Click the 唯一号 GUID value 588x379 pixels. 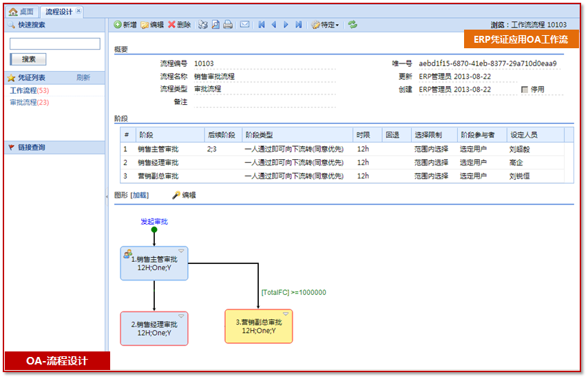click(487, 63)
